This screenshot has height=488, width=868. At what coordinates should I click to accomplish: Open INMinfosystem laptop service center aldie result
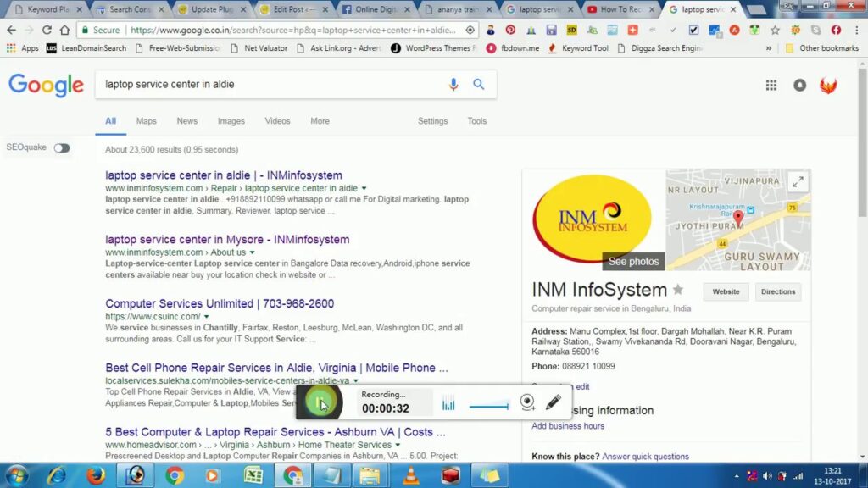[224, 175]
